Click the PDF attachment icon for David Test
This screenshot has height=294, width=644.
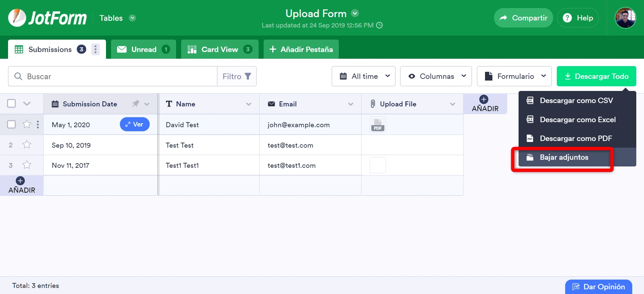tap(378, 125)
